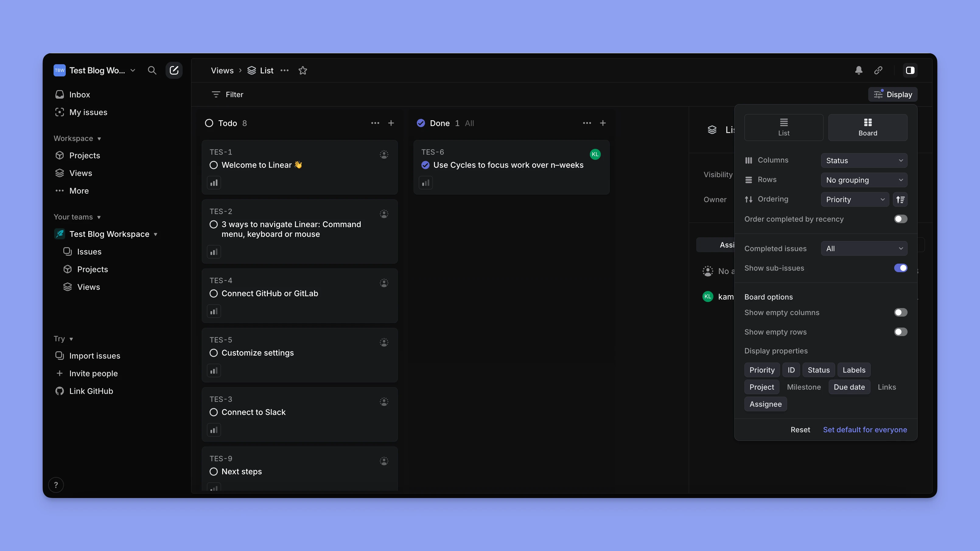Image resolution: width=980 pixels, height=551 pixels.
Task: Star this view using the favorite icon
Action: 303,70
